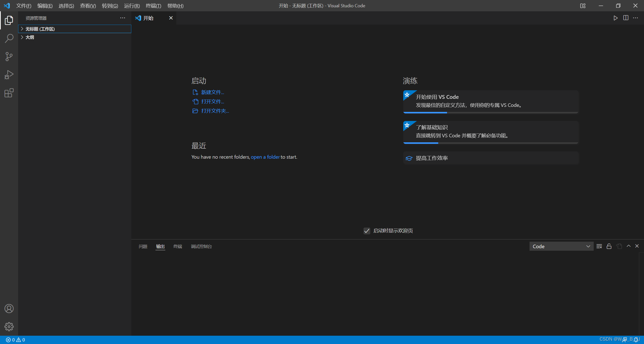
Task: Uncheck show welcome page on startup
Action: pyautogui.click(x=367, y=231)
